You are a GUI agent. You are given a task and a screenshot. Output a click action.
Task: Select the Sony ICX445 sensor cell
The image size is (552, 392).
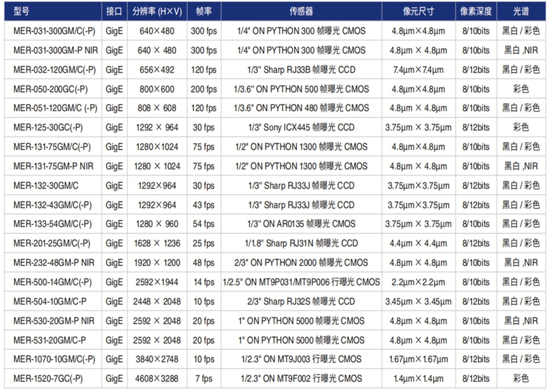coord(301,128)
